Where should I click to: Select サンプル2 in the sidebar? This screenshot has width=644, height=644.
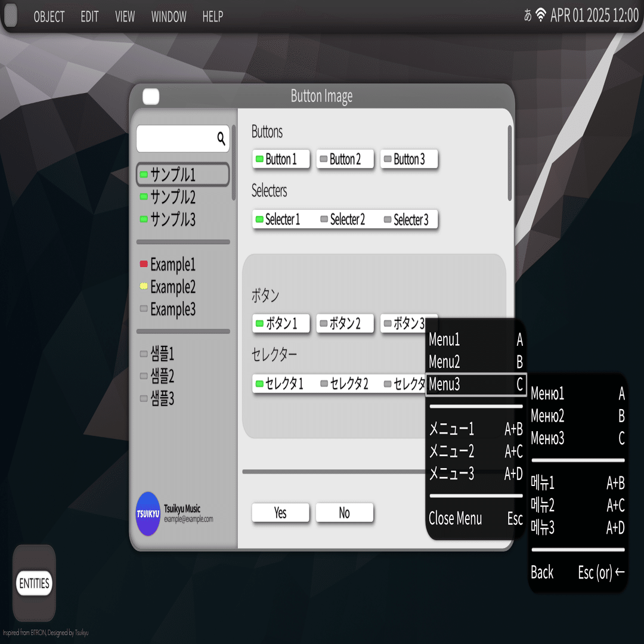183,197
